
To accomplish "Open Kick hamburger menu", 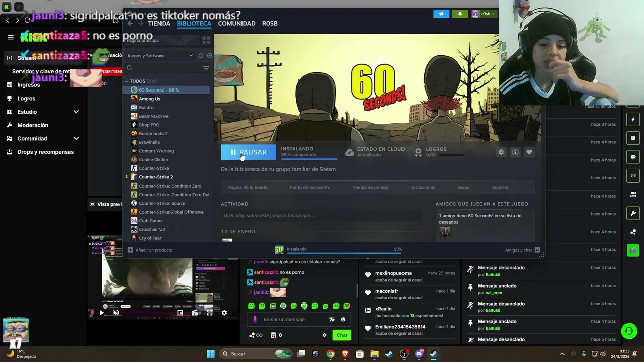I will point(11,37).
